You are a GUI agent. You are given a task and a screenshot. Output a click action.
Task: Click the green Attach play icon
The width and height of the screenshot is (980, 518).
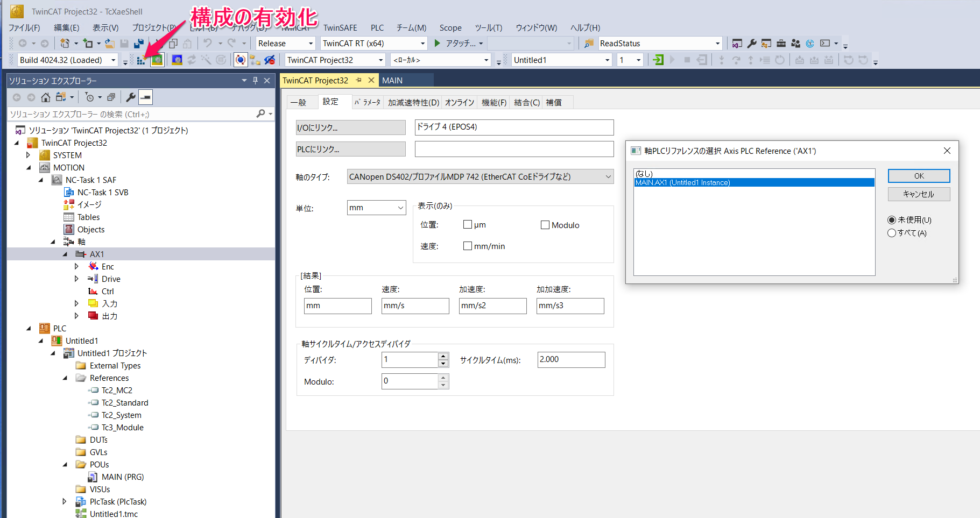[x=438, y=44]
